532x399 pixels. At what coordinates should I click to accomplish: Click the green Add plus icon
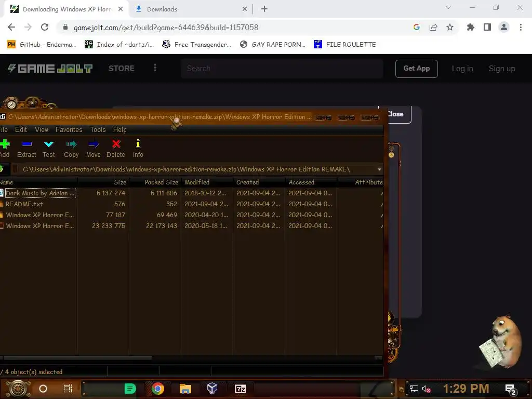click(x=5, y=144)
